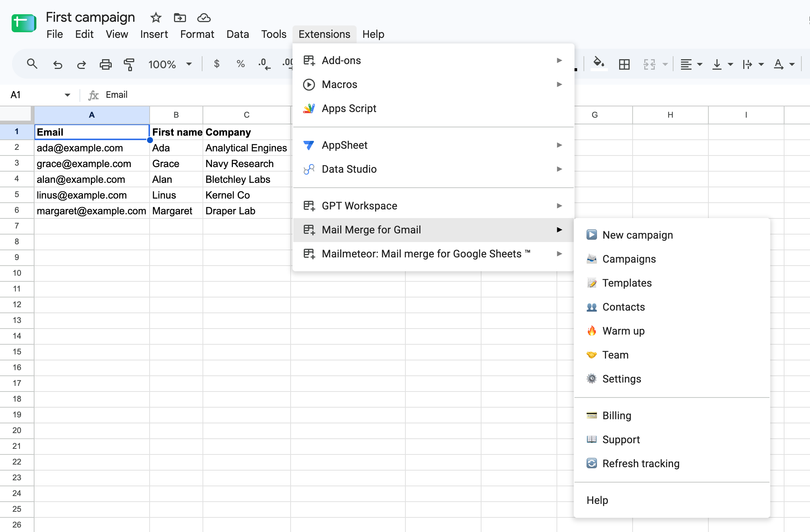This screenshot has width=810, height=532.
Task: Rename the First campaign title
Action: tap(90, 17)
